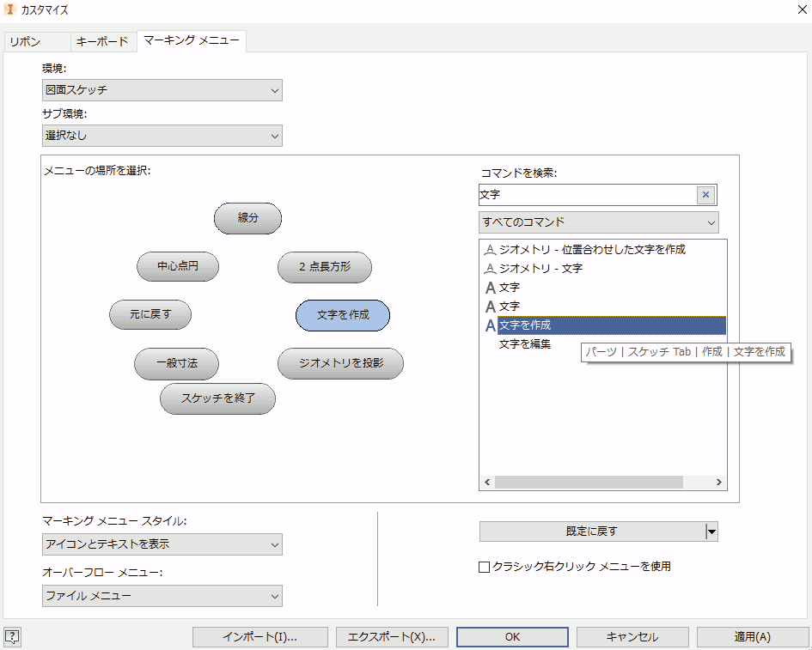The image size is (812, 650).
Task: Click arrow beside 既定に戻す button
Action: 711,532
